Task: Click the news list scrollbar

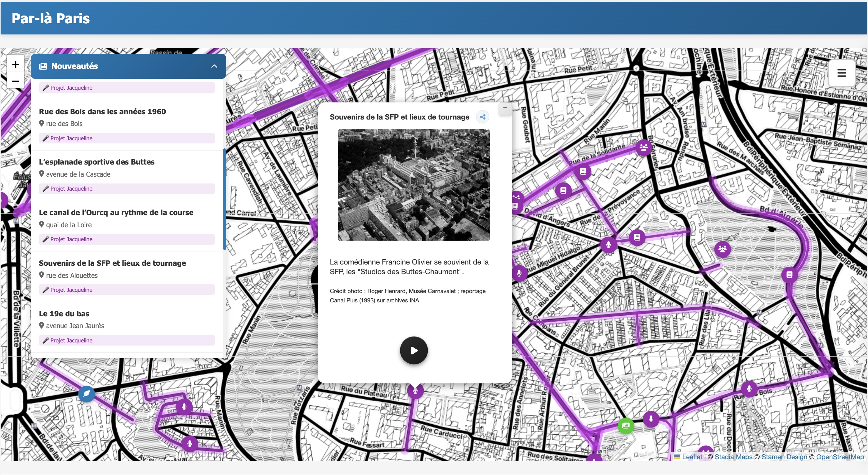Action: [x=224, y=199]
